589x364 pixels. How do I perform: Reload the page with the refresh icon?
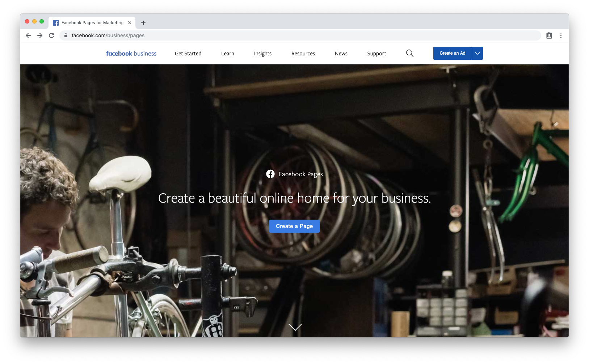pyautogui.click(x=51, y=35)
